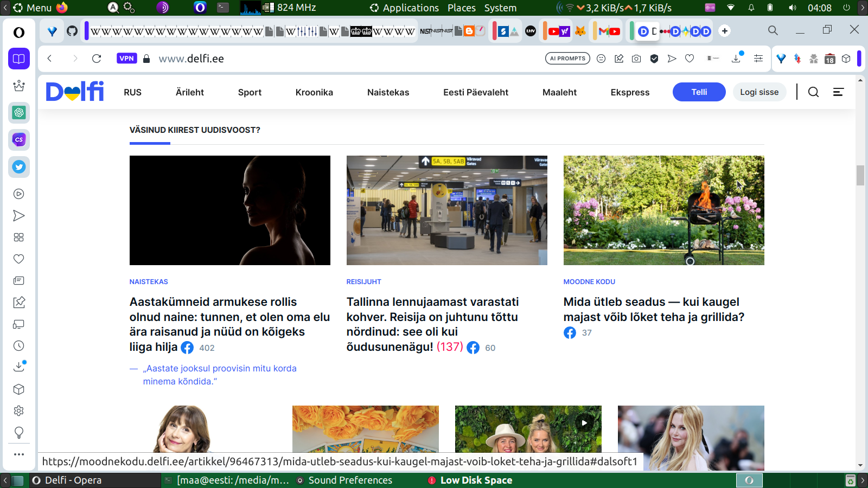868x488 pixels.
Task: Open the AI PROMPTS button
Action: (x=567, y=59)
